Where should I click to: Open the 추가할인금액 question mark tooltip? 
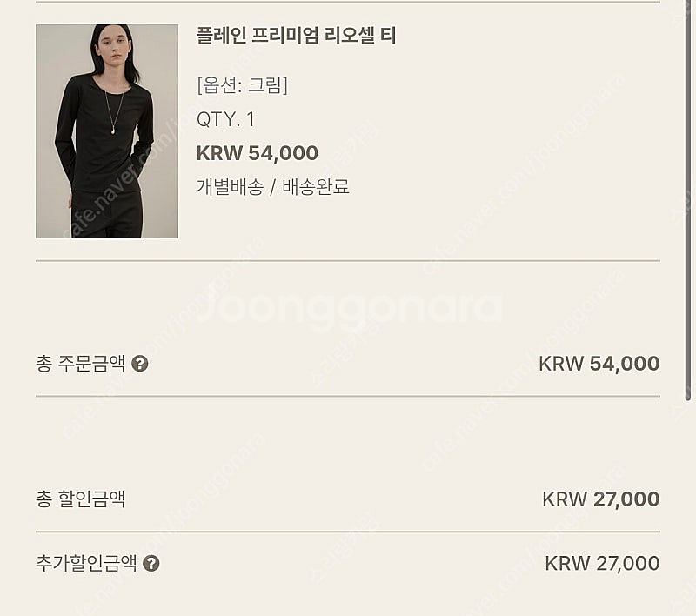click(151, 564)
